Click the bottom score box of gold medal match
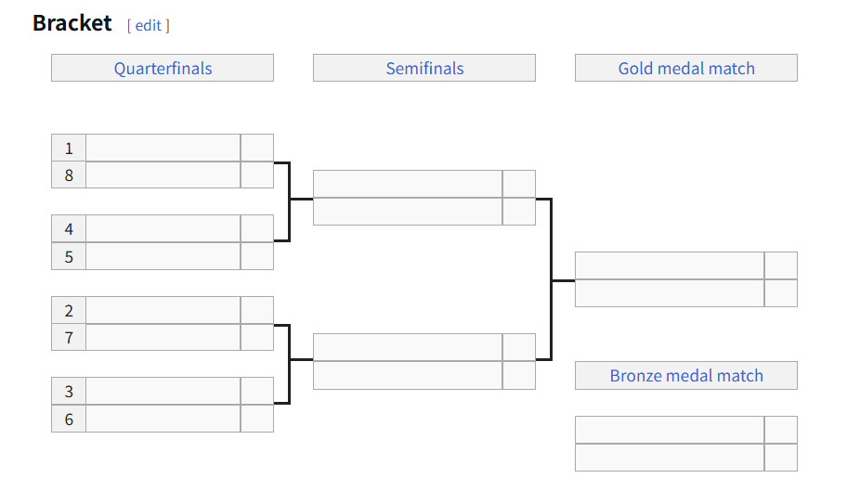The width and height of the screenshot is (847, 504). 781,293
